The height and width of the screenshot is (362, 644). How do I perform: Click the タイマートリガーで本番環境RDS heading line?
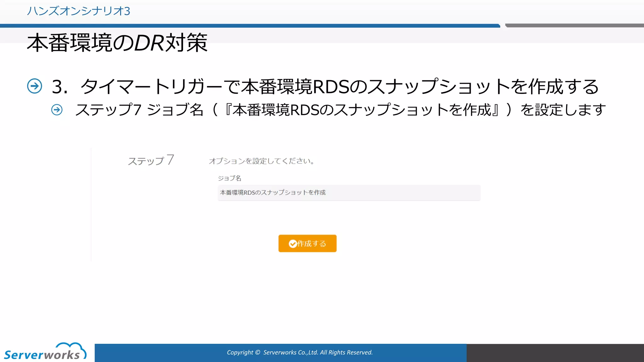click(x=325, y=86)
